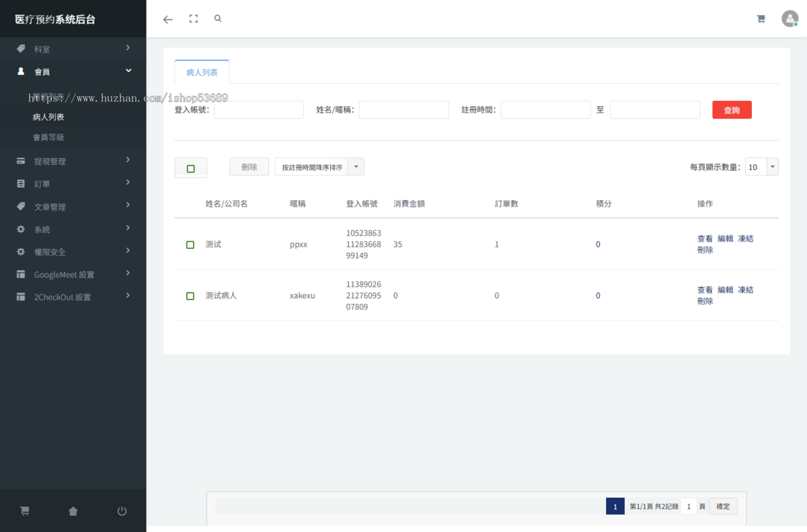Click the 確定 pagination button
The width and height of the screenshot is (807, 532).
point(723,506)
